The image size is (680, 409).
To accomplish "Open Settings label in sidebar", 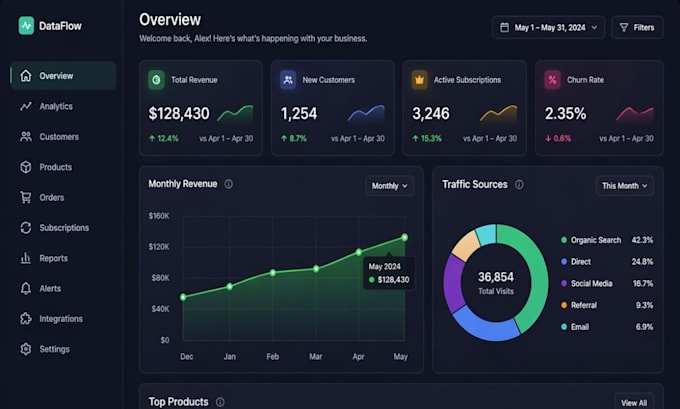I will point(54,349).
